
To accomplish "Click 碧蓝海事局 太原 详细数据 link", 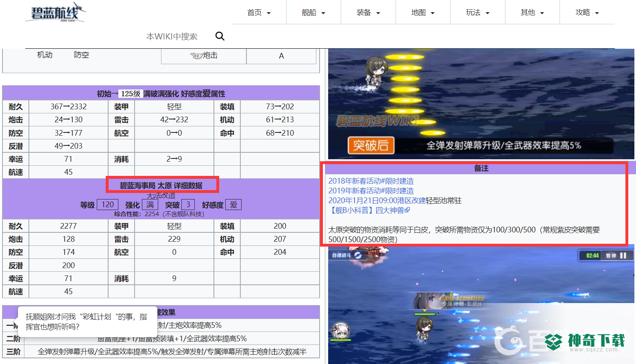I will coord(161,186).
